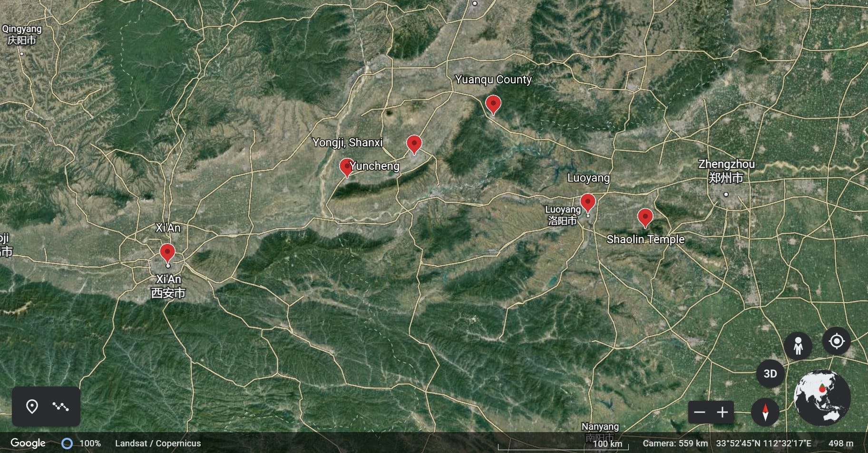Screen dimensions: 868x453
Task: Zoom out with the minus button
Action: 700,412
